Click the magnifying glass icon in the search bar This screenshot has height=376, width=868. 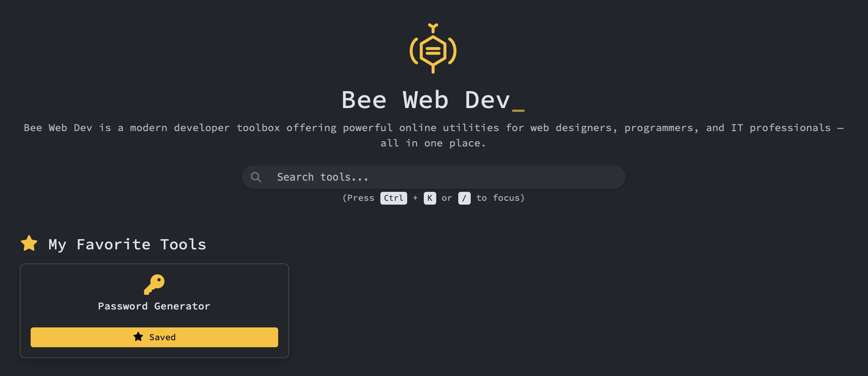[x=256, y=177]
